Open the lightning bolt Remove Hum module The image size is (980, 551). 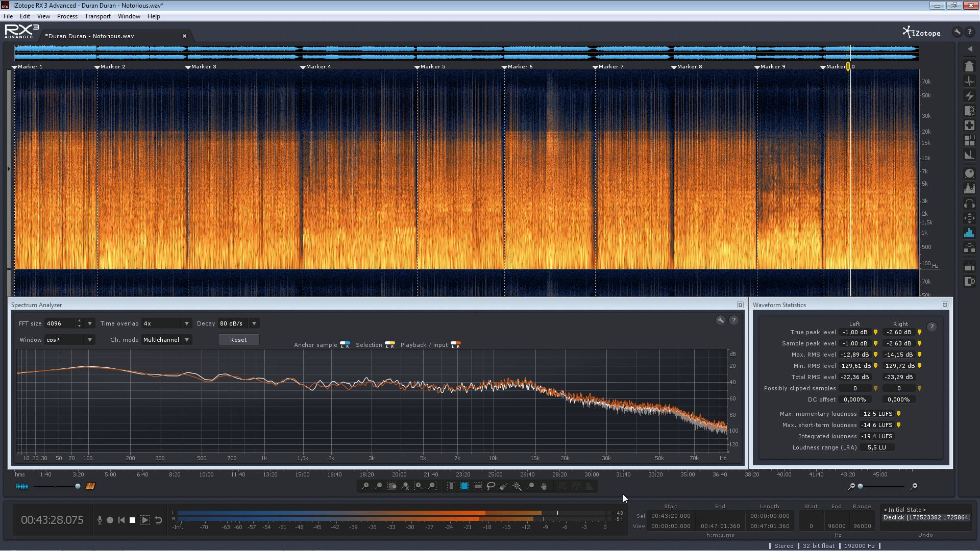pyautogui.click(x=969, y=96)
